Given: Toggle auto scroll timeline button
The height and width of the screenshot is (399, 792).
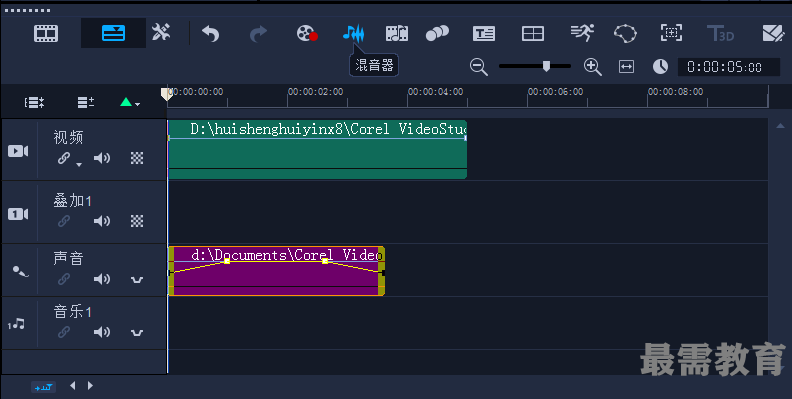Looking at the screenshot, I should click(x=43, y=387).
